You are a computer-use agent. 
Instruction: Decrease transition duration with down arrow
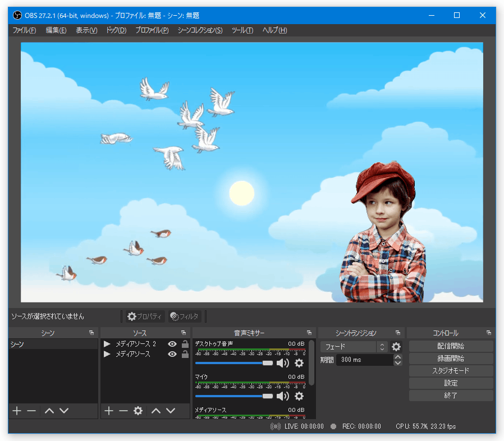tap(398, 363)
